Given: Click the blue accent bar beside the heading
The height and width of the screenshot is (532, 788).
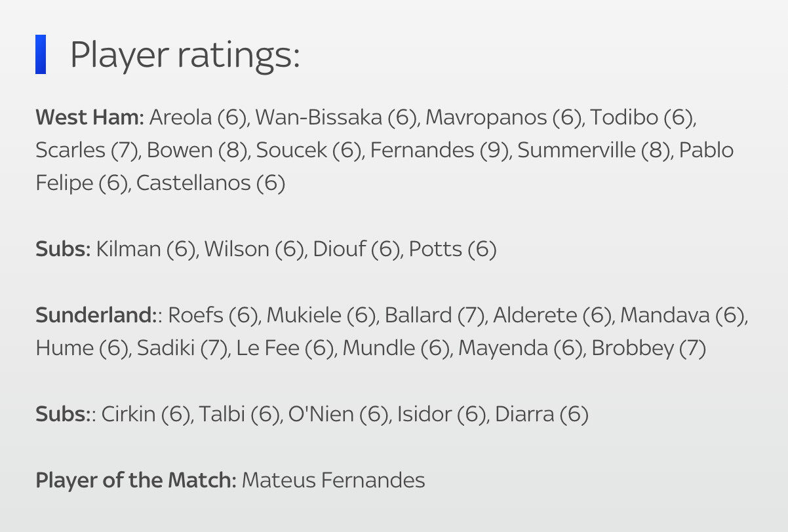Looking at the screenshot, I should coord(41,54).
